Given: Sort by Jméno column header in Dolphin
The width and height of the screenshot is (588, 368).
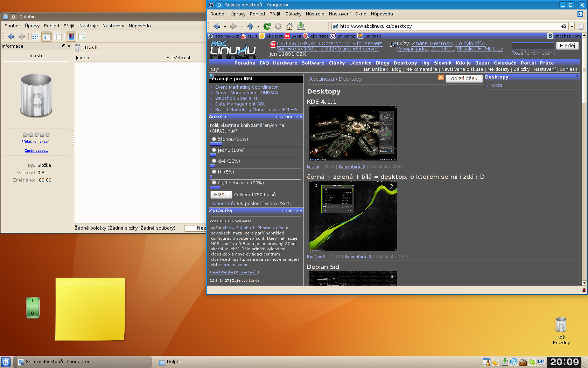Looking at the screenshot, I should (122, 58).
